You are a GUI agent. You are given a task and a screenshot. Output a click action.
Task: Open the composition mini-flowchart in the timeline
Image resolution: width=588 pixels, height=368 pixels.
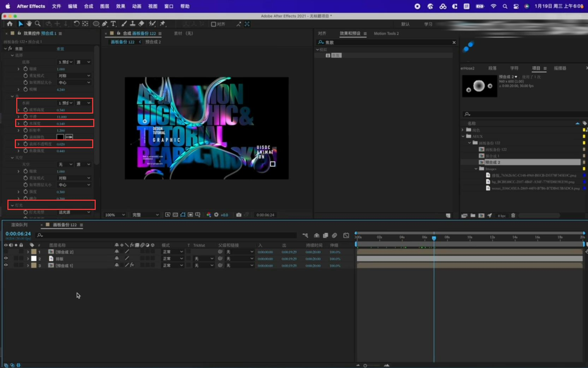[305, 235]
